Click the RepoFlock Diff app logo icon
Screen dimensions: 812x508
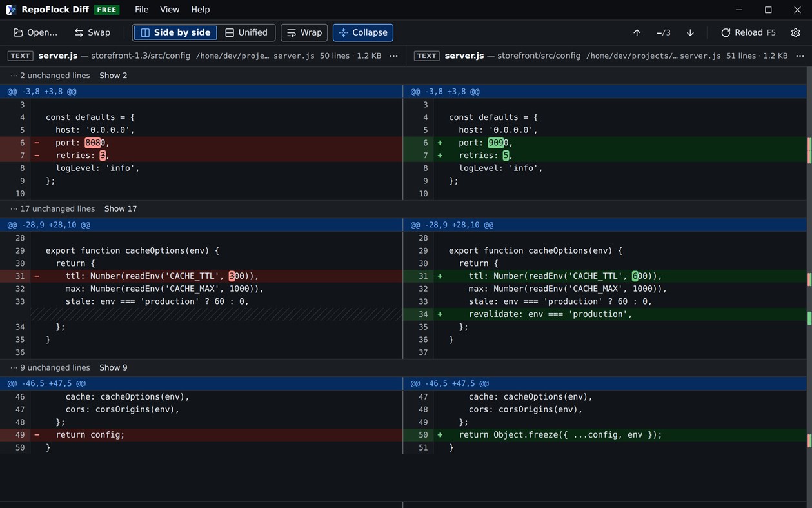tap(11, 10)
